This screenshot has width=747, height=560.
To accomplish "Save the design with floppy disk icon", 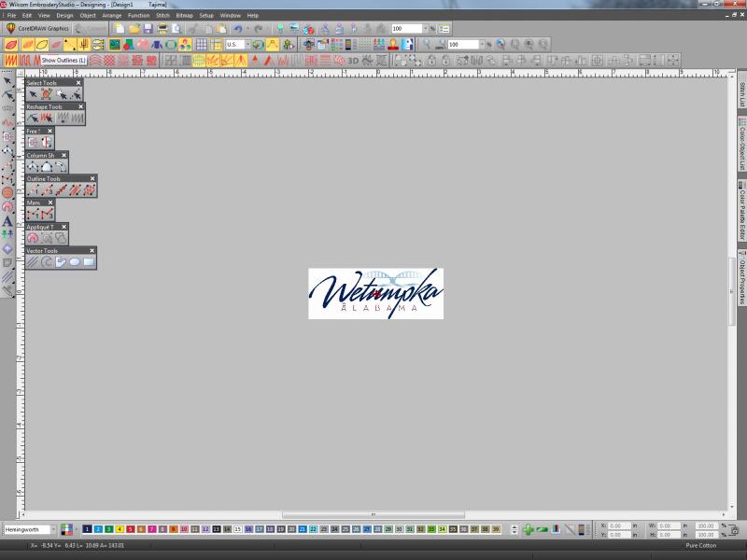I will [x=148, y=29].
